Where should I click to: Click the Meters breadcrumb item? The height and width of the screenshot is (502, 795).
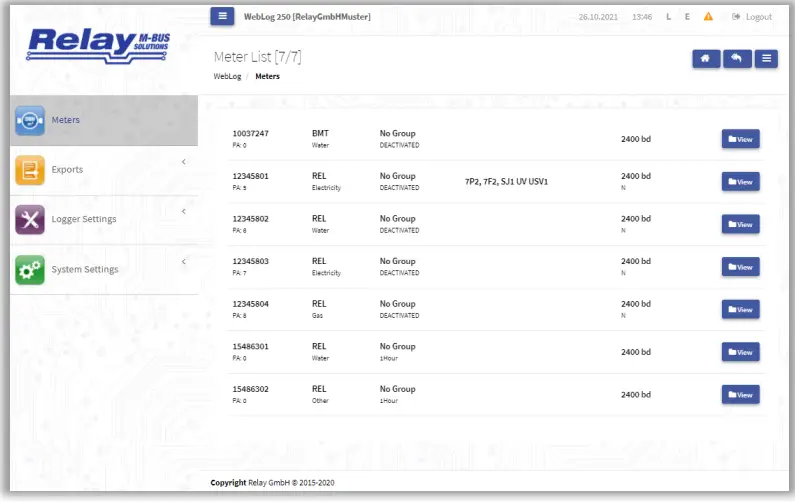[267, 77]
